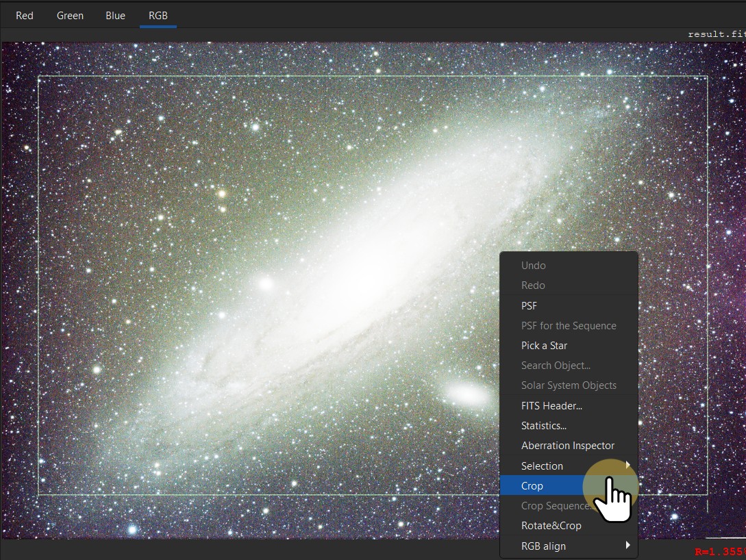The height and width of the screenshot is (560, 746).
Task: Click Crop to crop the selection
Action: pos(532,486)
